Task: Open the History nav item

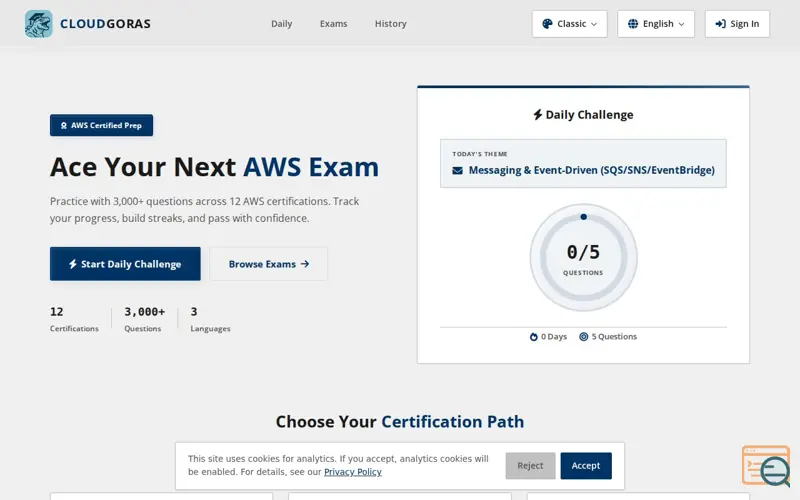Action: (x=390, y=23)
